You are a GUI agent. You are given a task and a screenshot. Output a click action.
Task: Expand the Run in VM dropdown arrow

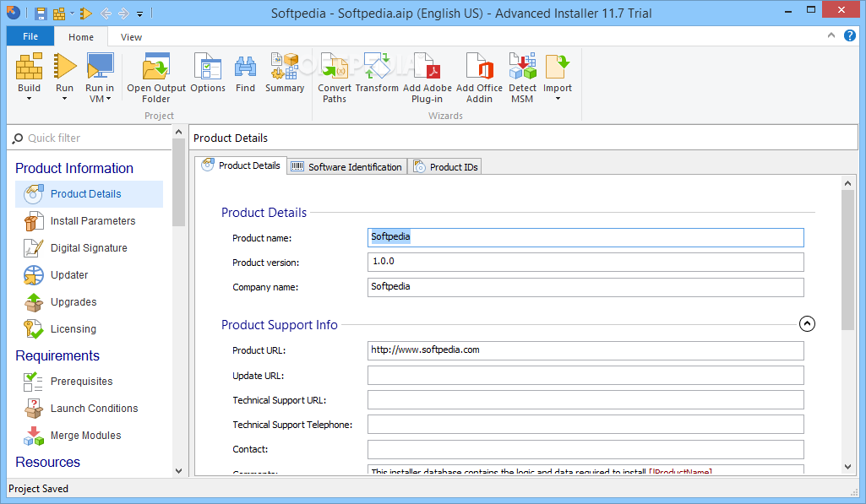tap(108, 99)
